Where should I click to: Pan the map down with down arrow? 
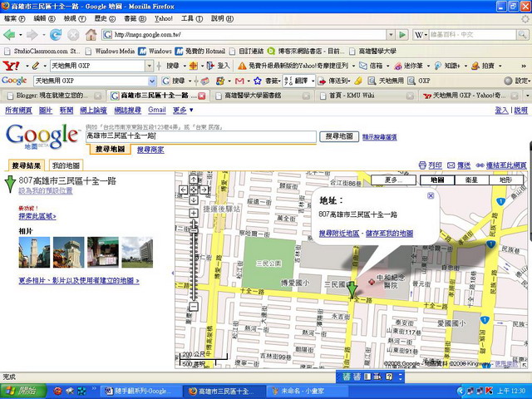[x=194, y=199]
